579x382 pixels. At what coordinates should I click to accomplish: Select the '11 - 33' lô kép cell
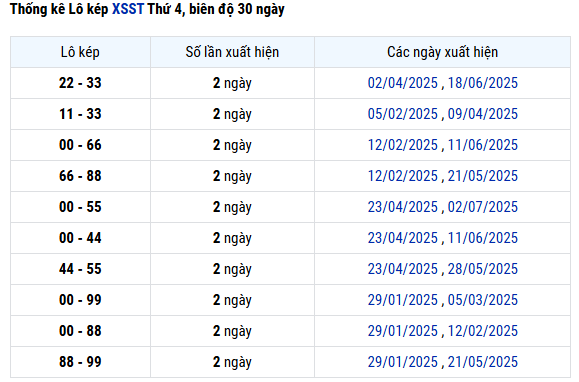coord(80,114)
